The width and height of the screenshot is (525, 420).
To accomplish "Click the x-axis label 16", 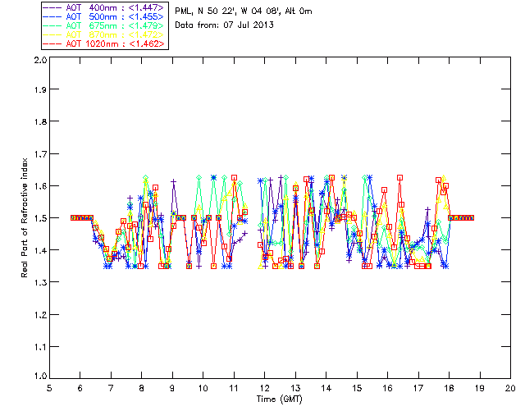I will (387, 388).
